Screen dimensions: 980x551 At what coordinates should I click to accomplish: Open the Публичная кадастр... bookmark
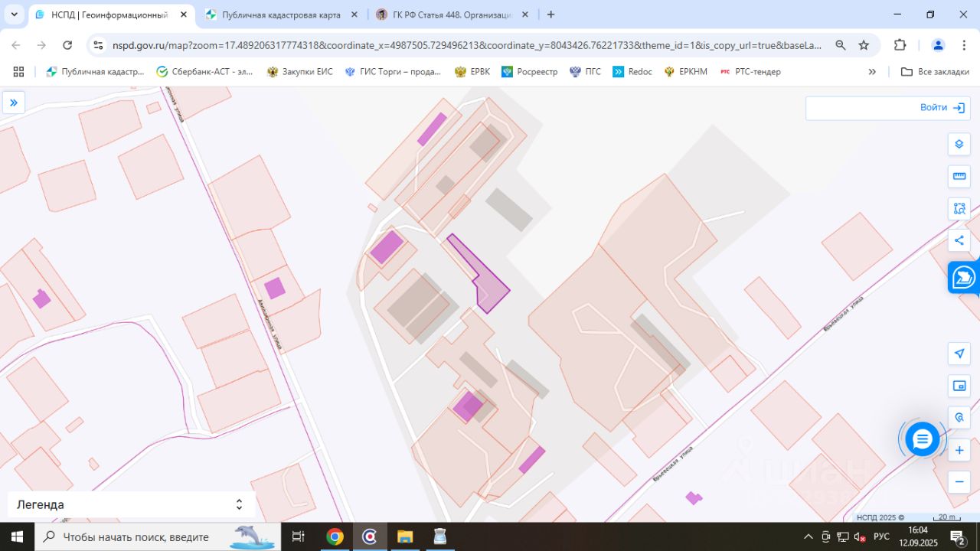click(95, 71)
